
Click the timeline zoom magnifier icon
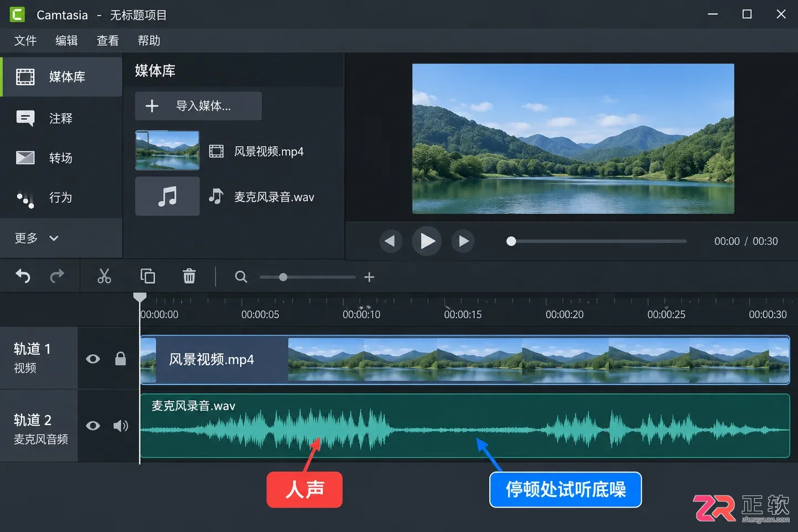[241, 277]
